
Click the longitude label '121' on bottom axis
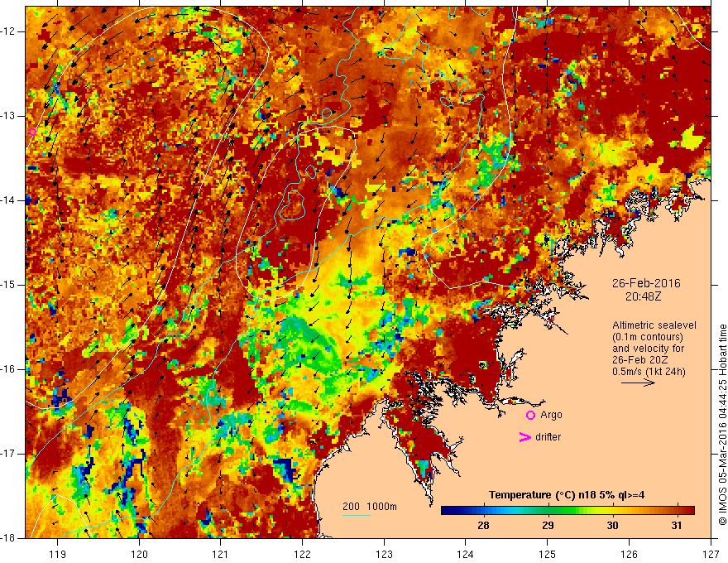221,554
